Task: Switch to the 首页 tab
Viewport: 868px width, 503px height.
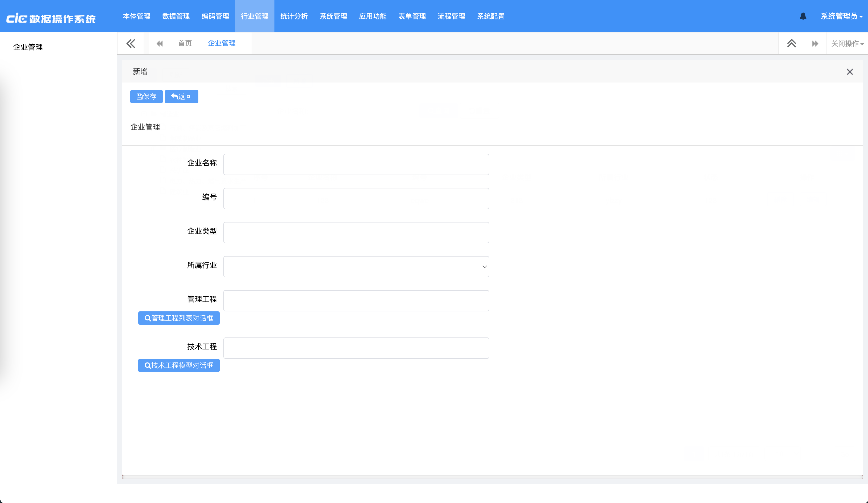Action: coord(185,43)
